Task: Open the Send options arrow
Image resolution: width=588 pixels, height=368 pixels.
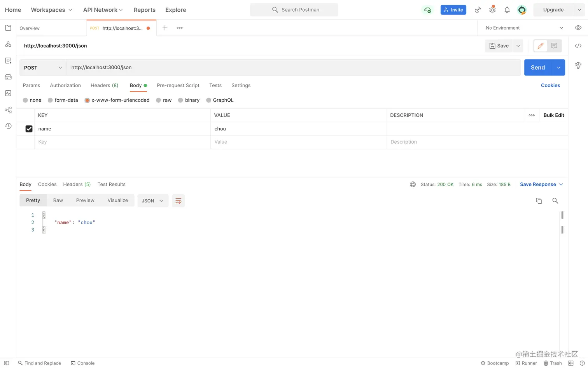Action: coord(558,67)
